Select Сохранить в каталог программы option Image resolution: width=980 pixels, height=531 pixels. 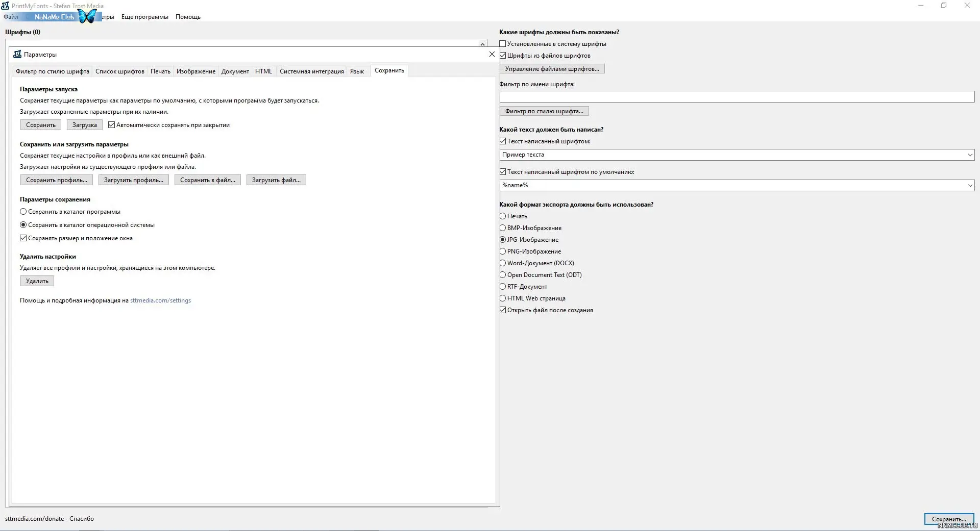pos(23,212)
